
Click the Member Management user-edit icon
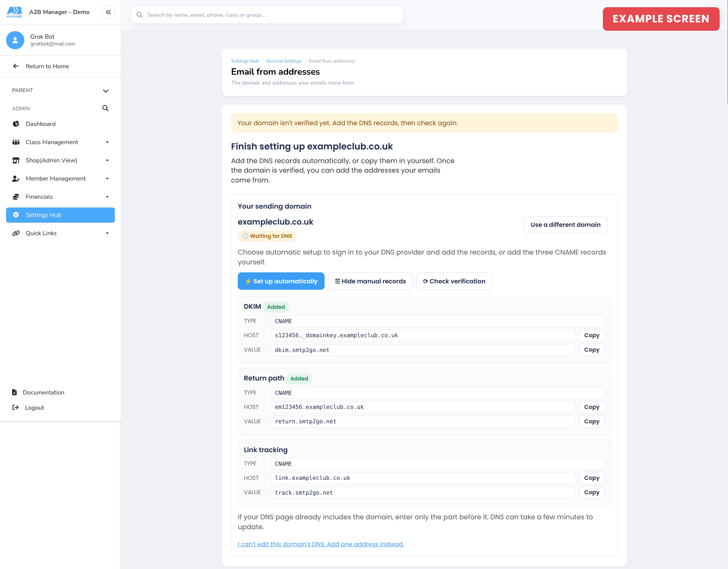pyautogui.click(x=16, y=179)
